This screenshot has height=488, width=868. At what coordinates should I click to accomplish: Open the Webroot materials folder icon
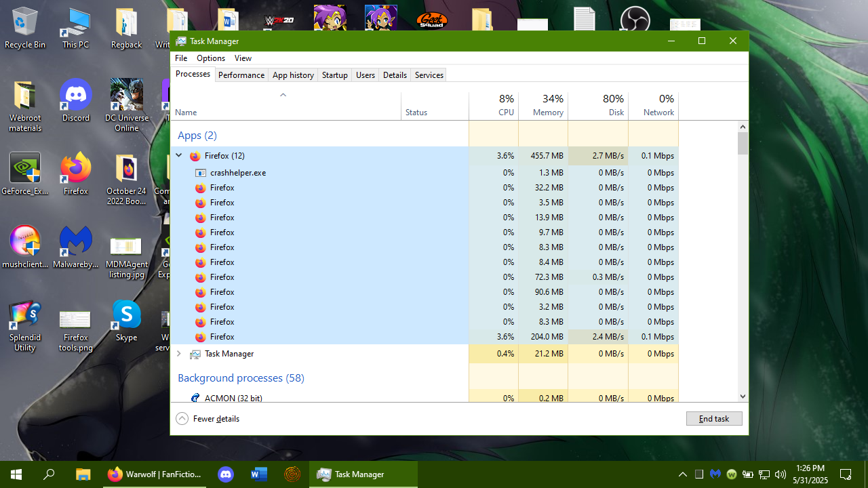coord(25,105)
